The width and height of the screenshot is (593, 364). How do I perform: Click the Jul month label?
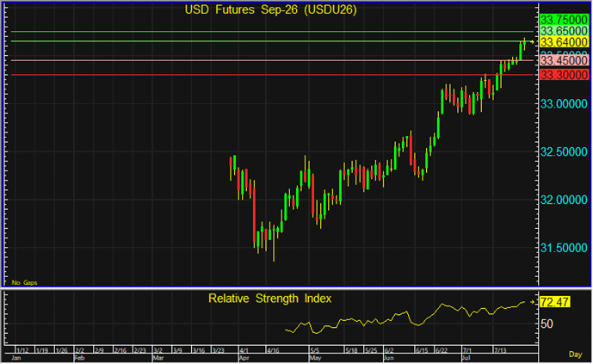tap(466, 358)
